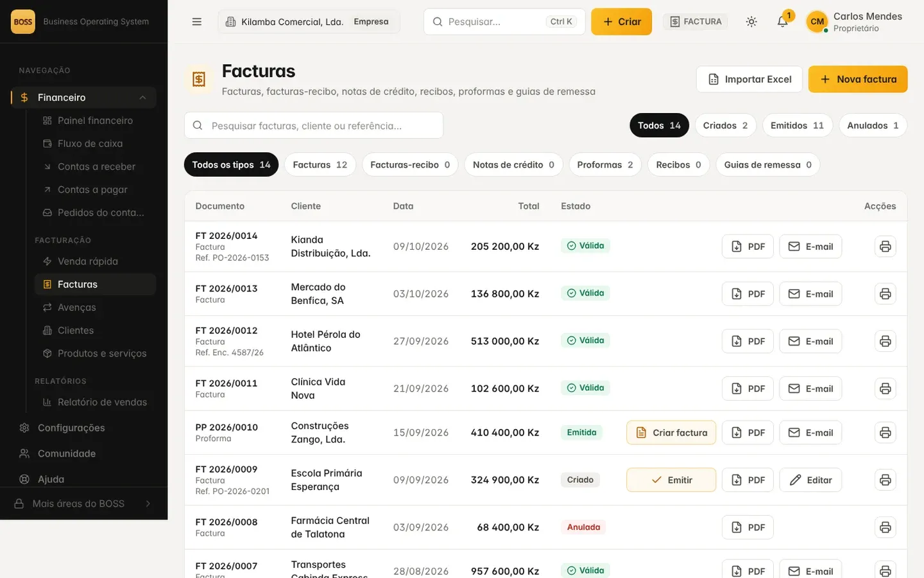Viewport: 924px width, 578px height.
Task: Click Criar factura for Construções Zango
Action: [x=671, y=433]
